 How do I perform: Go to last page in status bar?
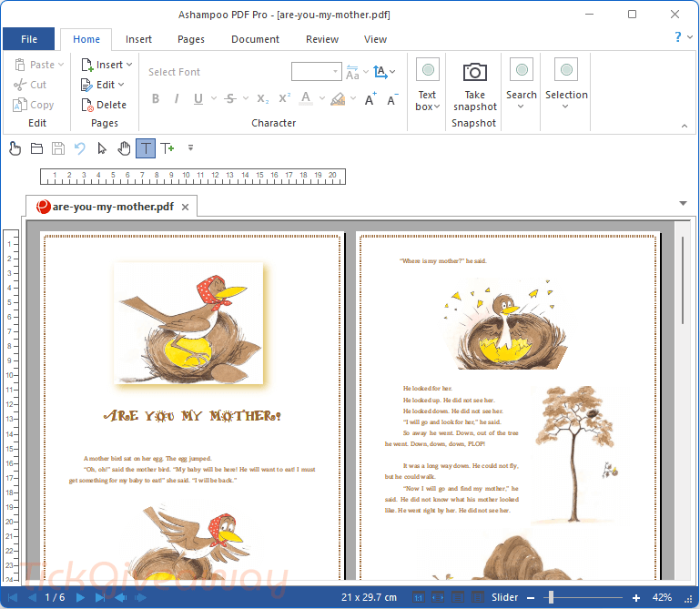pos(100,597)
